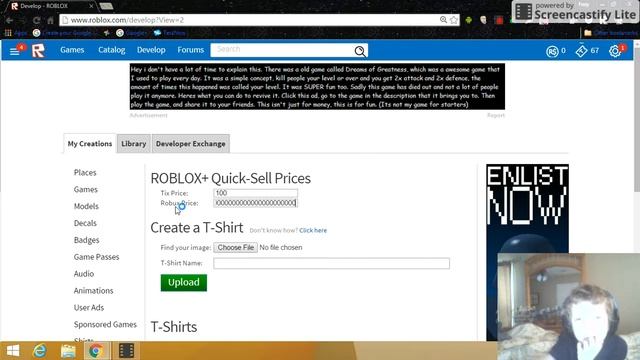The width and height of the screenshot is (640, 360).
Task: Click the browser home icon
Action: click(50, 20)
